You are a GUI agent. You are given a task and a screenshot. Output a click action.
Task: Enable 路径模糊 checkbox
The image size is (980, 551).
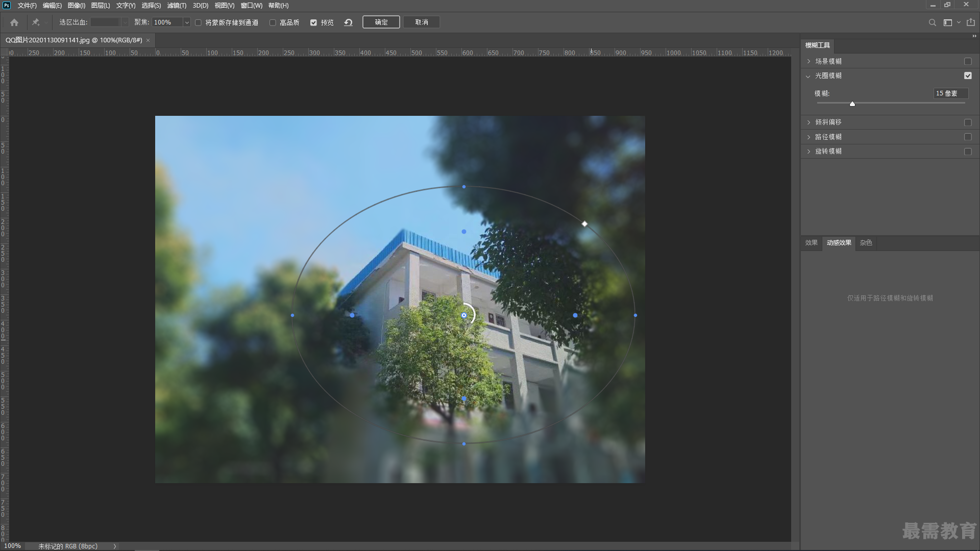pyautogui.click(x=968, y=137)
